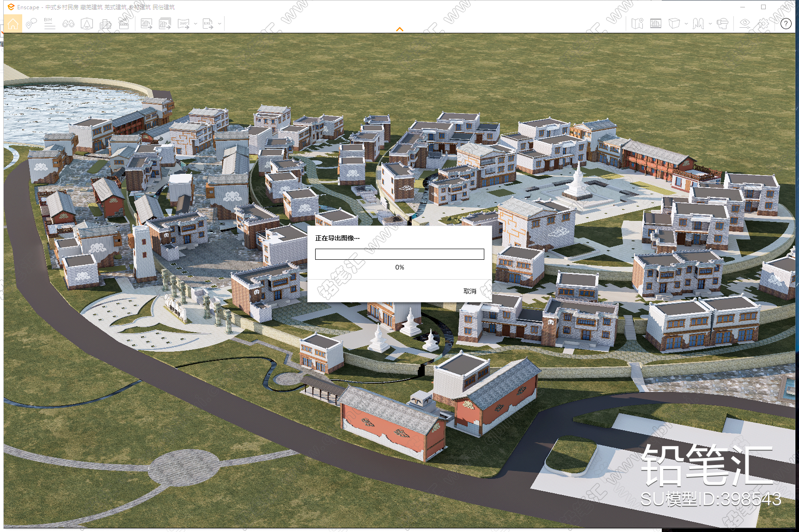The image size is (799, 532).
Task: Click the Enscape window title text
Action: point(96,7)
